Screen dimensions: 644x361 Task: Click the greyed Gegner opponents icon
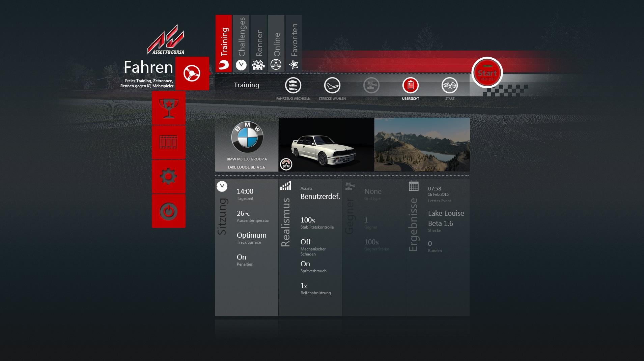(371, 86)
